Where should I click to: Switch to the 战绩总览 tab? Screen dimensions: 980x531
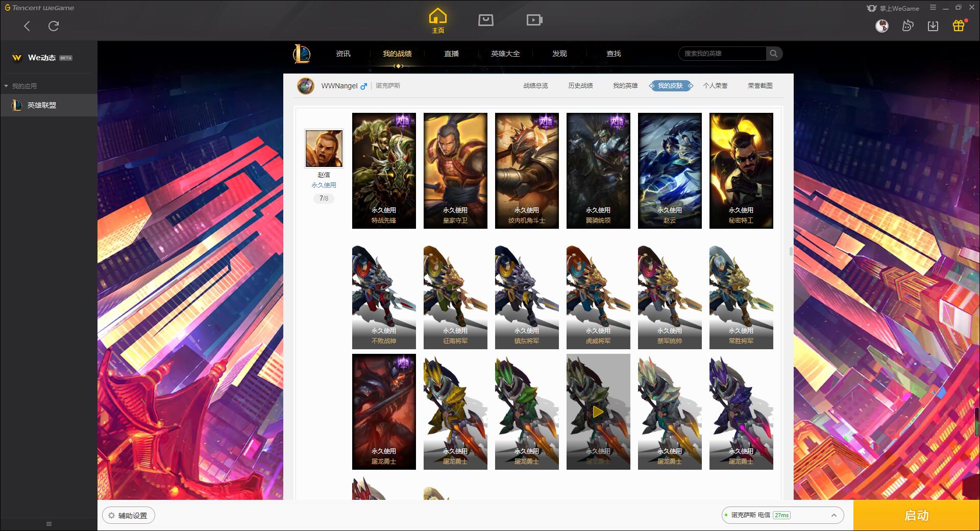[x=535, y=86]
